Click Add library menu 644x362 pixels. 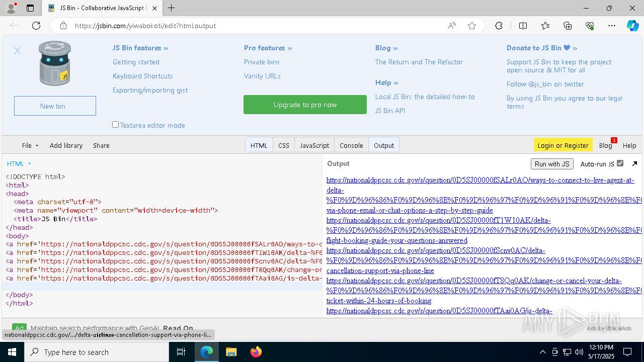coord(66,145)
